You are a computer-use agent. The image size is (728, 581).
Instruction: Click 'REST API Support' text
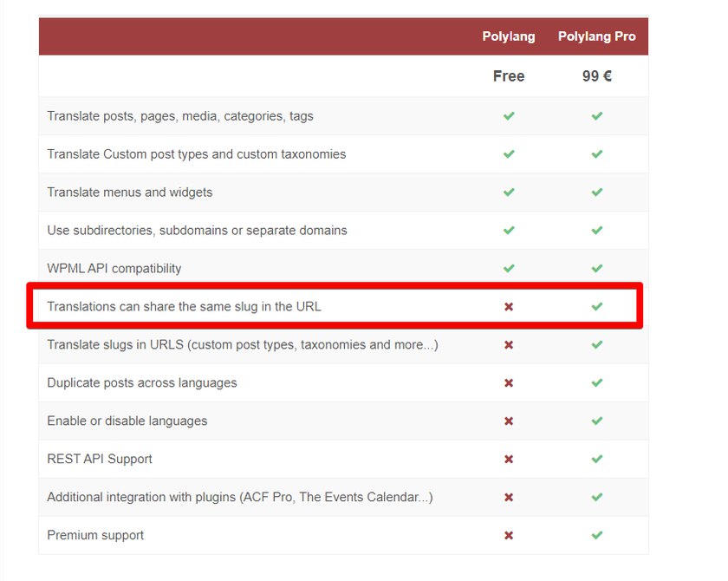point(100,459)
